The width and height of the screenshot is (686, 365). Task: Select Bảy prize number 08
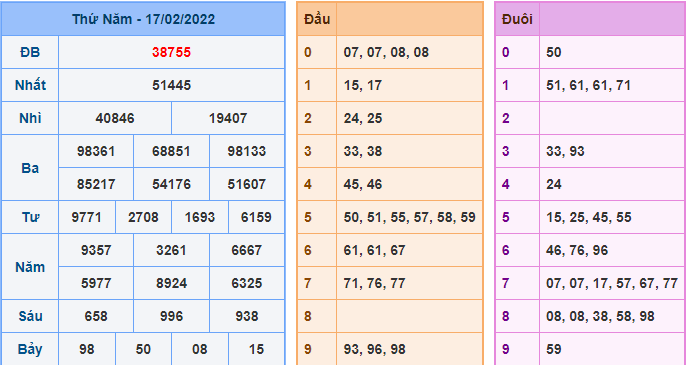(x=200, y=349)
